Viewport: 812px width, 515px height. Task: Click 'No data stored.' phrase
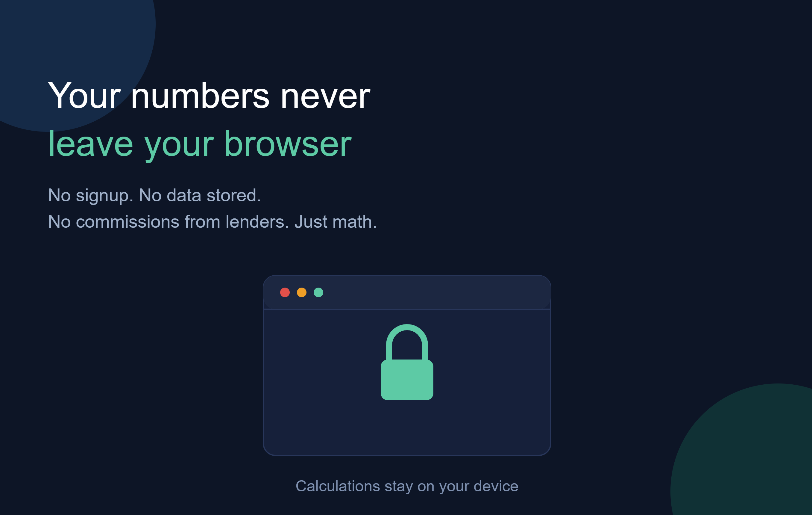(x=200, y=195)
